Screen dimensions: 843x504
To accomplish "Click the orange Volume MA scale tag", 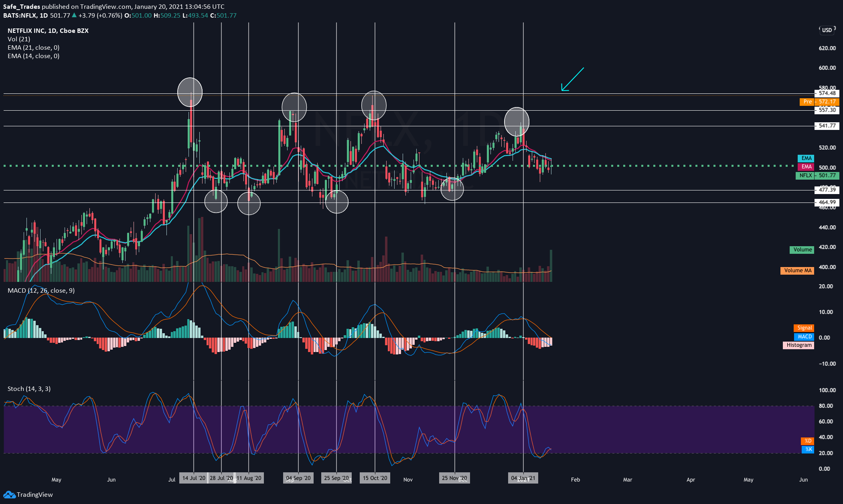I will [x=797, y=271].
